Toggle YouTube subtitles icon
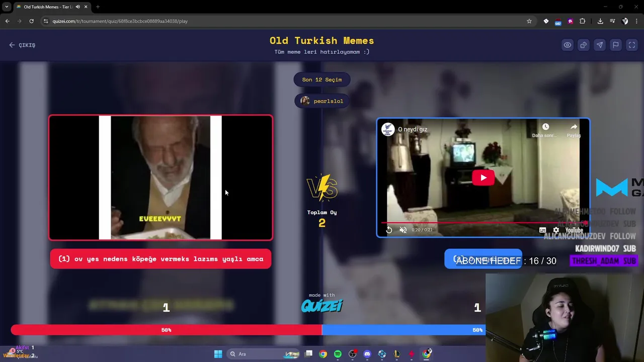The width and height of the screenshot is (644, 362). (x=542, y=230)
